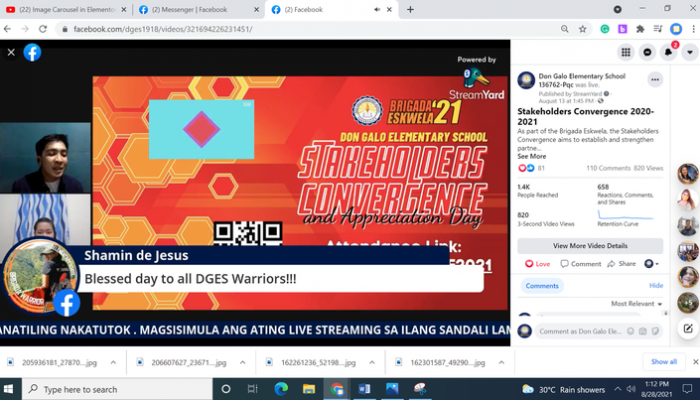Viewport: 700px width, 400px height.
Task: Open the second contact avatar in chat sidebar
Action: (688, 200)
